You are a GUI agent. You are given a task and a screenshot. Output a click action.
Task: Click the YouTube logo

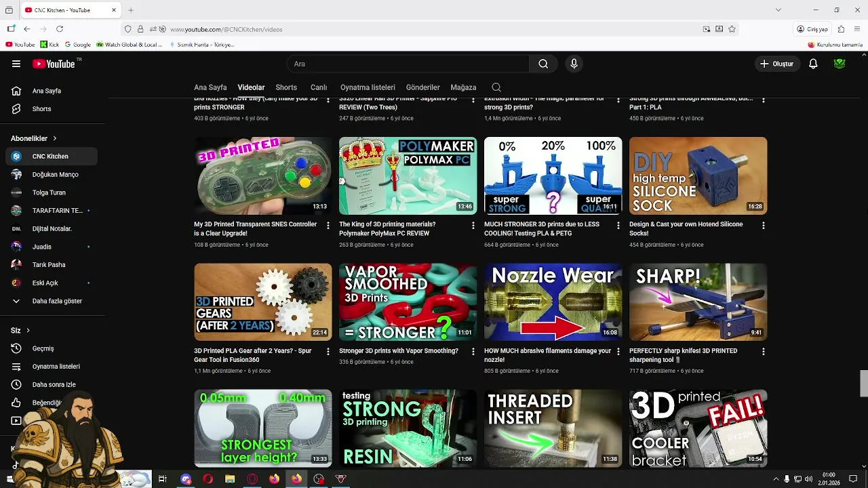[54, 64]
